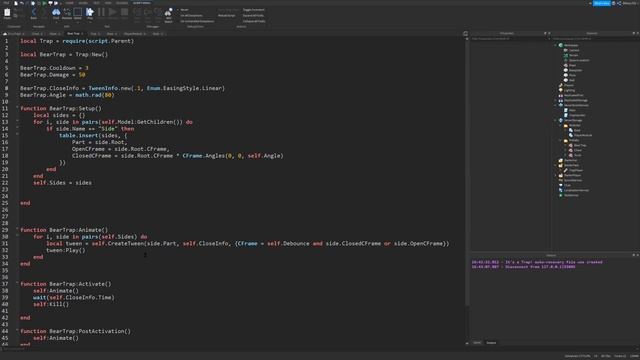Click the Pause playback icon
Viewport: 640px width, 360px height.
click(101, 12)
